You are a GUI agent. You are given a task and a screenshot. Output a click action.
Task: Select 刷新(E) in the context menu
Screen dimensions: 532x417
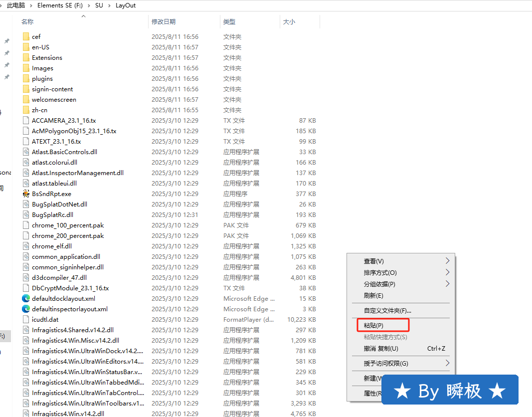coord(373,295)
